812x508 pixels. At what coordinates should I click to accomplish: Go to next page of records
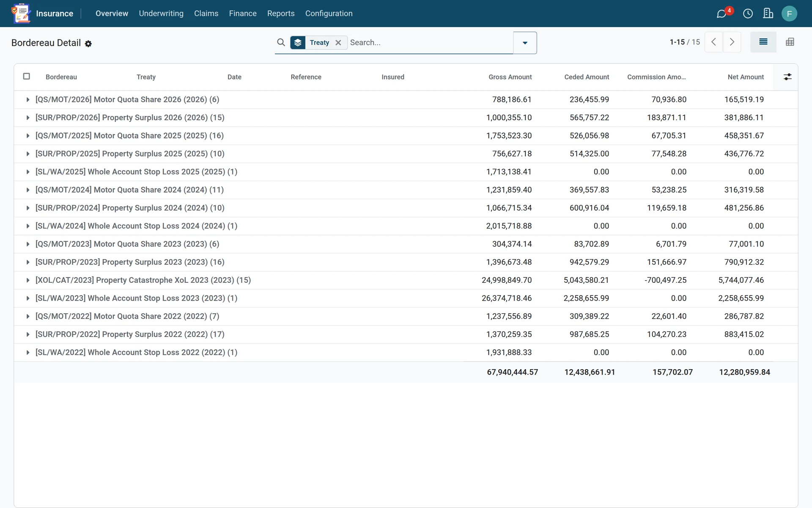click(732, 42)
